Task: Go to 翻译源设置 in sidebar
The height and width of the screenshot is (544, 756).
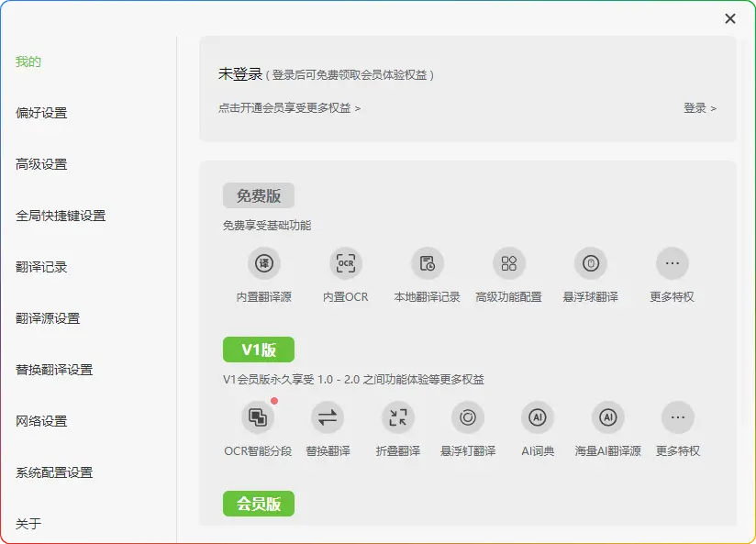Action: tap(48, 318)
